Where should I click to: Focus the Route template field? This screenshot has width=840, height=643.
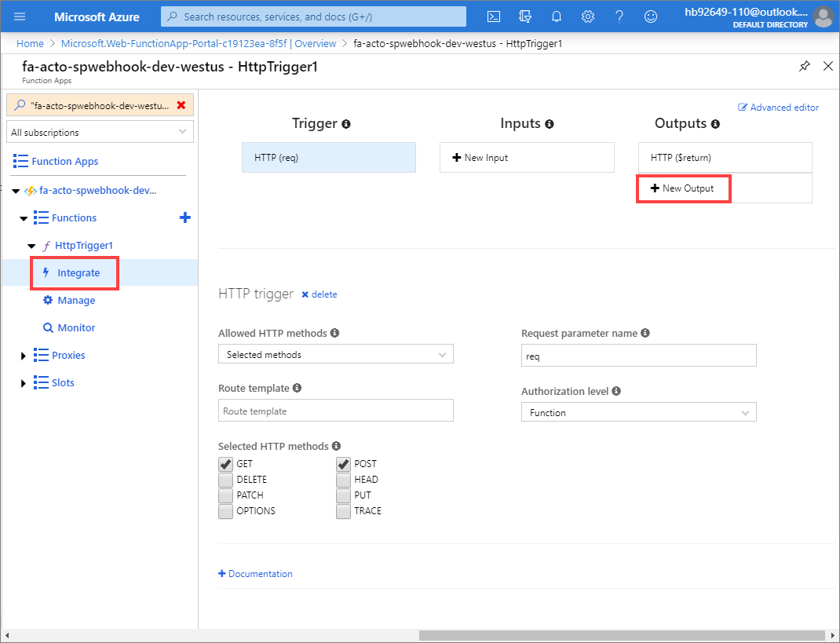coord(336,411)
